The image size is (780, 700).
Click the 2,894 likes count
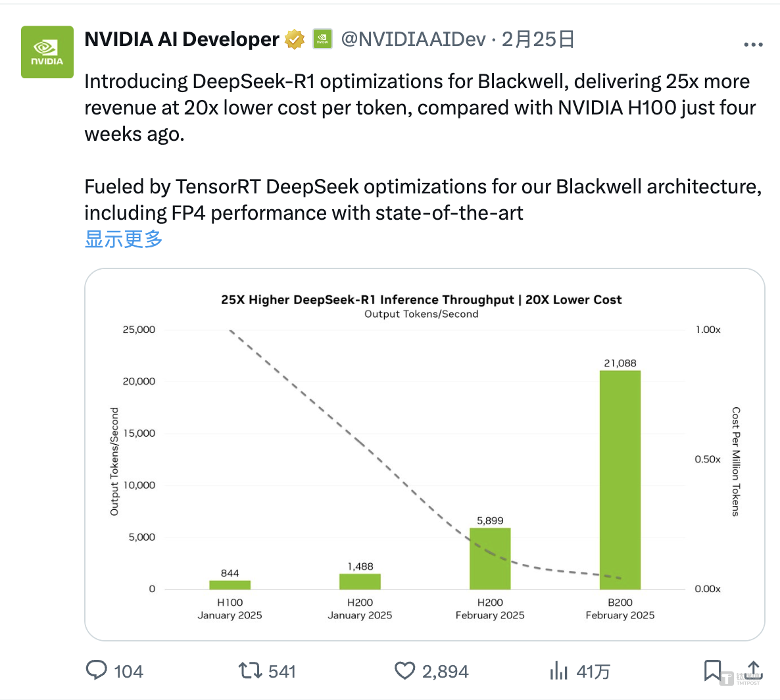445,671
